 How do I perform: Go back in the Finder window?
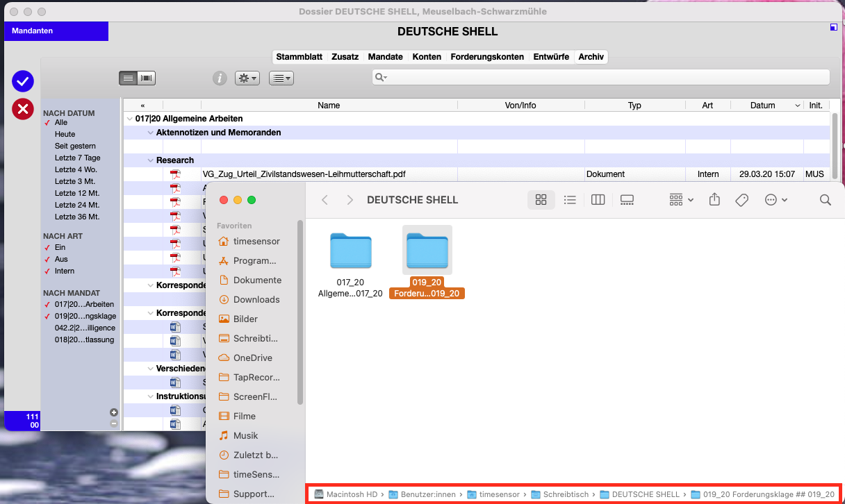click(325, 200)
